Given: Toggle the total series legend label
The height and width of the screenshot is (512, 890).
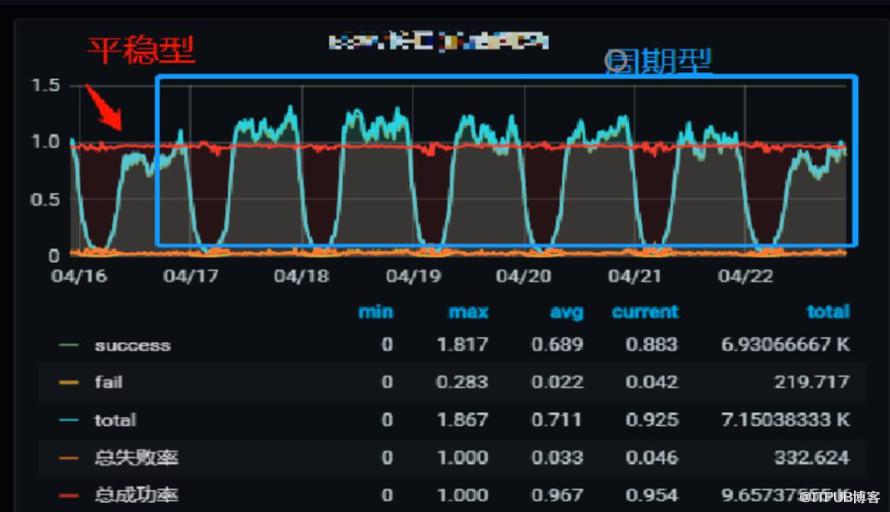Looking at the screenshot, I should pyautogui.click(x=115, y=420).
